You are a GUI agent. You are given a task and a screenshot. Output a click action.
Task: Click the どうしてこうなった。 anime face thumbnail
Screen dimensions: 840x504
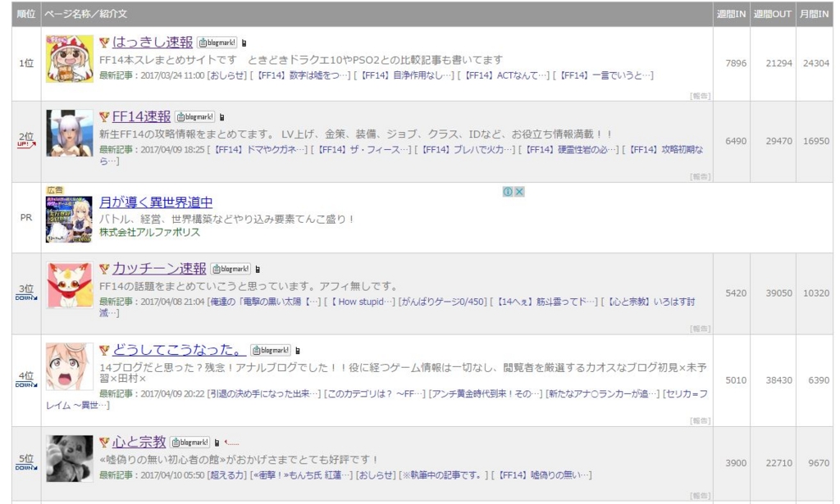point(70,366)
